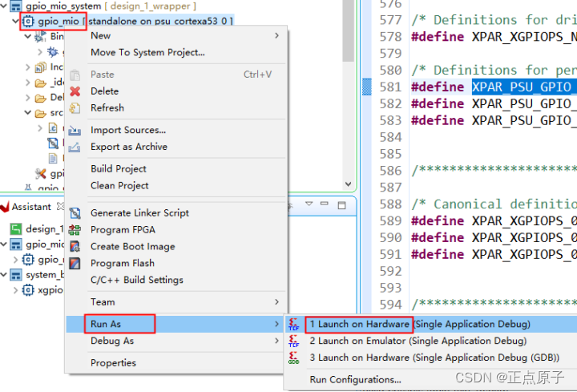The image size is (577, 392).
Task: Click the Refresh icon
Action: pyautogui.click(x=75, y=108)
